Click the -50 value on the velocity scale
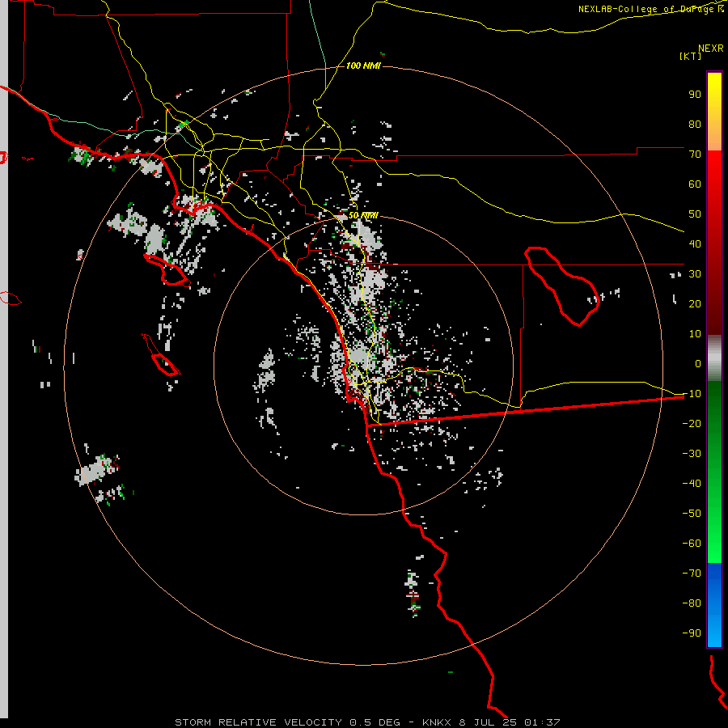The image size is (728, 728). pyautogui.click(x=692, y=514)
